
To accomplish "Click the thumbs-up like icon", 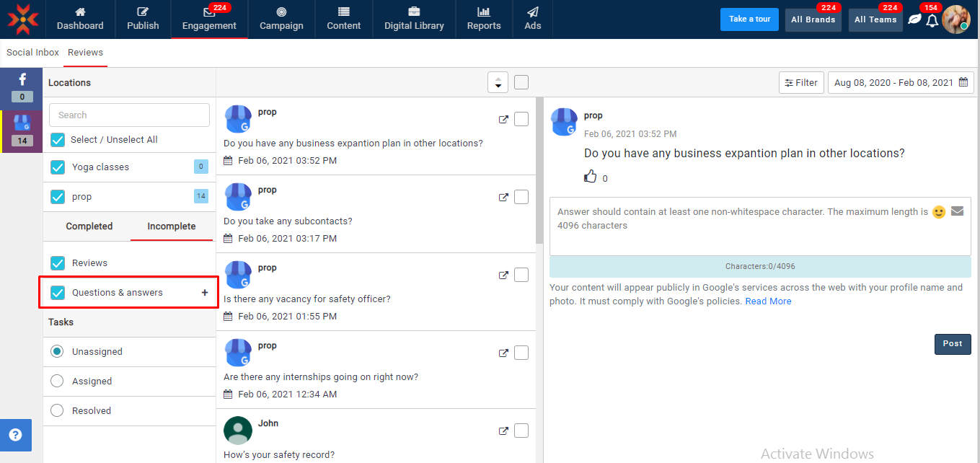I will pyautogui.click(x=591, y=177).
